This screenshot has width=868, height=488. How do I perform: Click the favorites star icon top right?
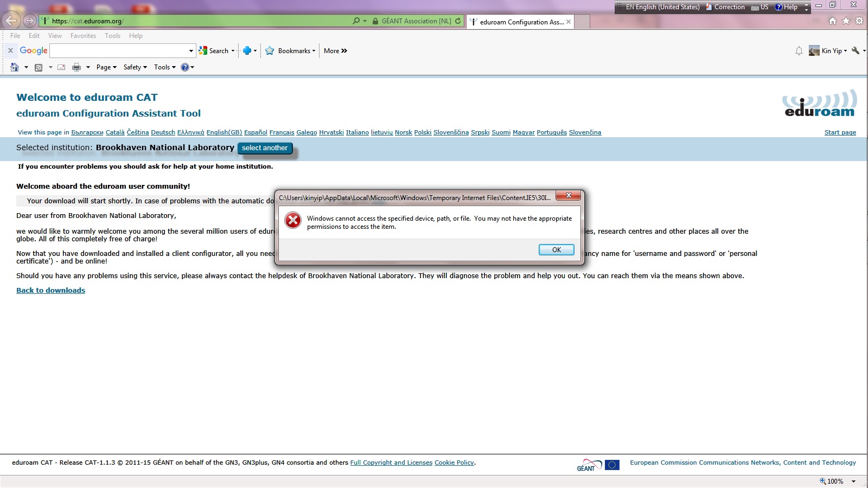point(846,21)
